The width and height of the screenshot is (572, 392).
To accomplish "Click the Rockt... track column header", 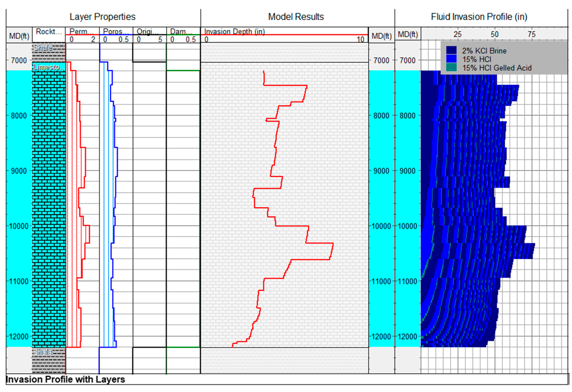I will click(49, 32).
